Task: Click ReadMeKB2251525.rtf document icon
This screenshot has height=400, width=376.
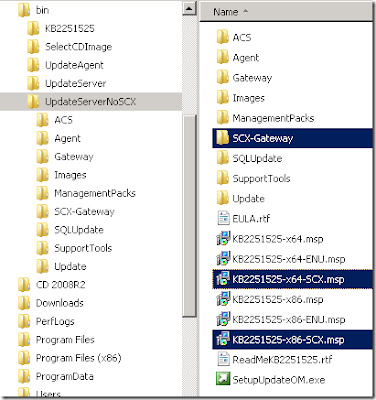Action: click(223, 359)
